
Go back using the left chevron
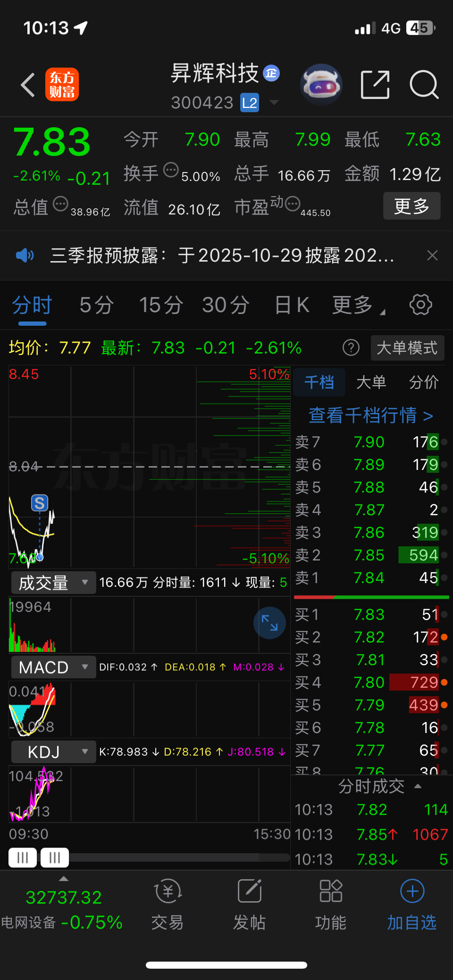point(28,85)
